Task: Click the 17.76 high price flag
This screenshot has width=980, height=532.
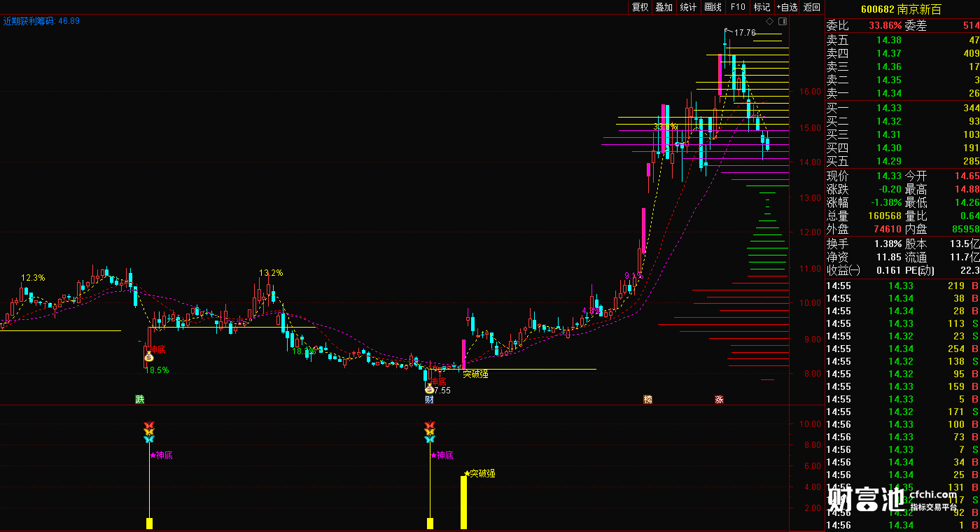Action: point(740,33)
